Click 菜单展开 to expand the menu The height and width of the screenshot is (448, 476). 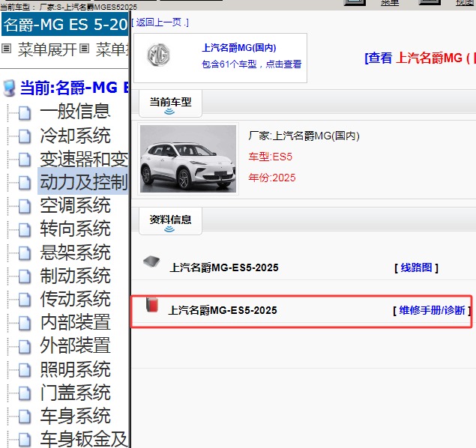coord(46,49)
